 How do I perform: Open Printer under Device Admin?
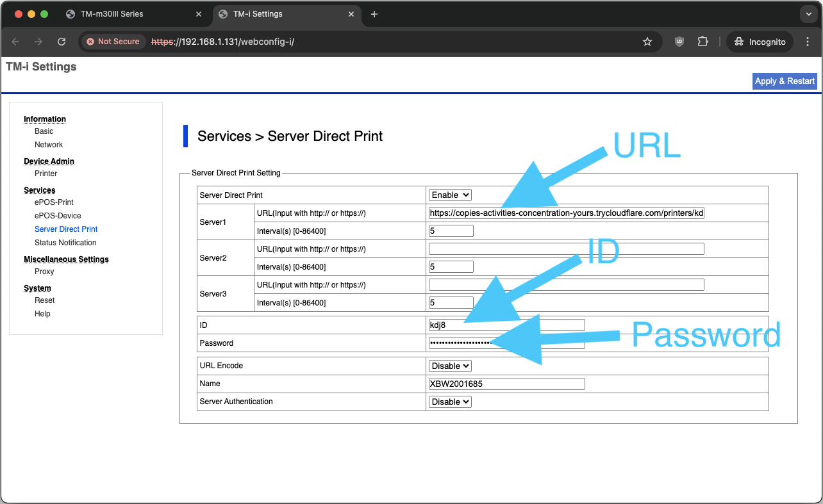(x=46, y=174)
